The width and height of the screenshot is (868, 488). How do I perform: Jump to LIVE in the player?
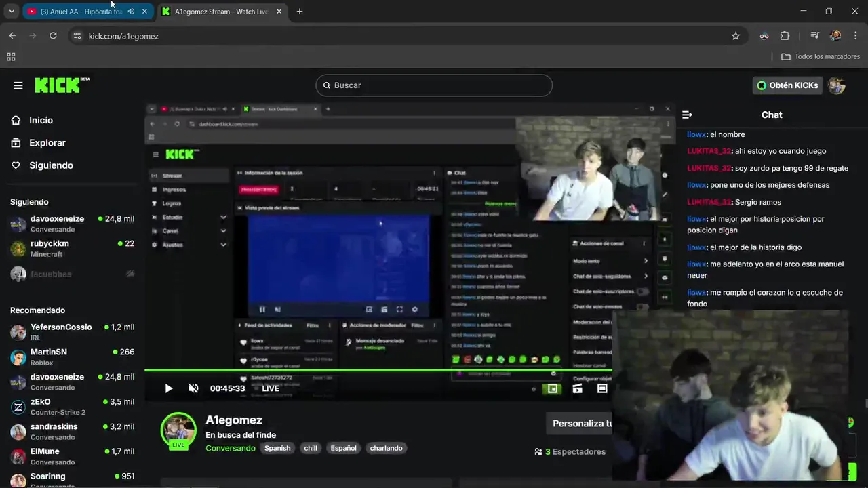271,388
